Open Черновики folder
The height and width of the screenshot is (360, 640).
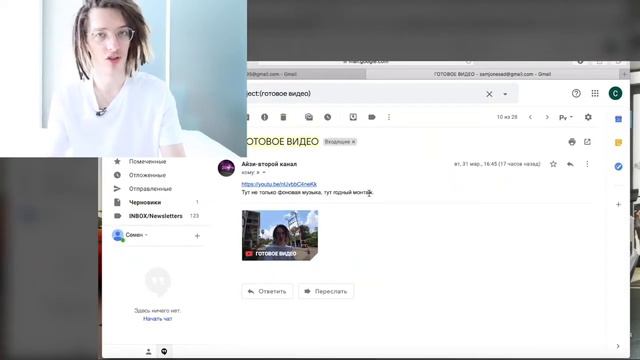(x=145, y=202)
